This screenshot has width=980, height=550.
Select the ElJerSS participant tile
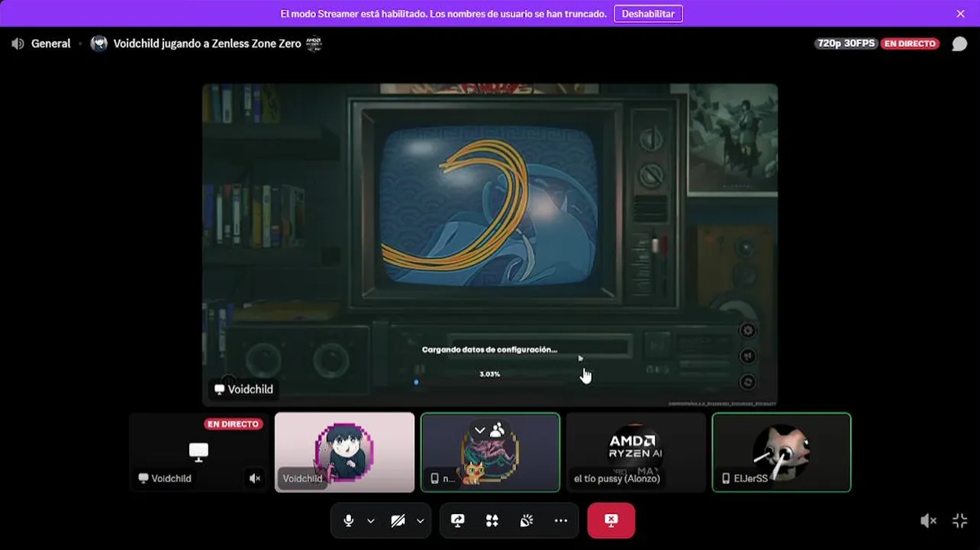782,452
